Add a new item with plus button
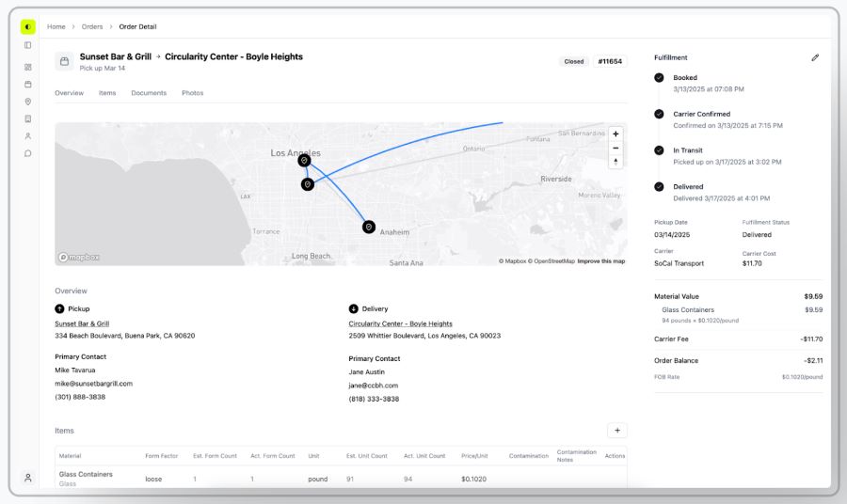This screenshot has width=847, height=504. [617, 430]
